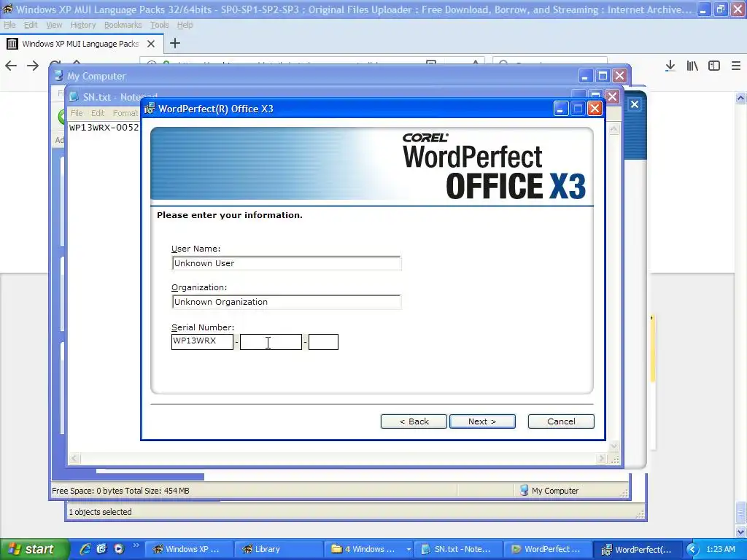Focus the last Serial Number box
Image resolution: width=747 pixels, height=560 pixels.
coord(323,341)
